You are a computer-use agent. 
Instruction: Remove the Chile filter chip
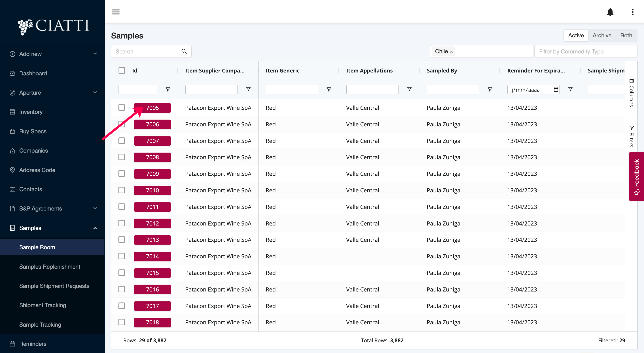coord(451,51)
